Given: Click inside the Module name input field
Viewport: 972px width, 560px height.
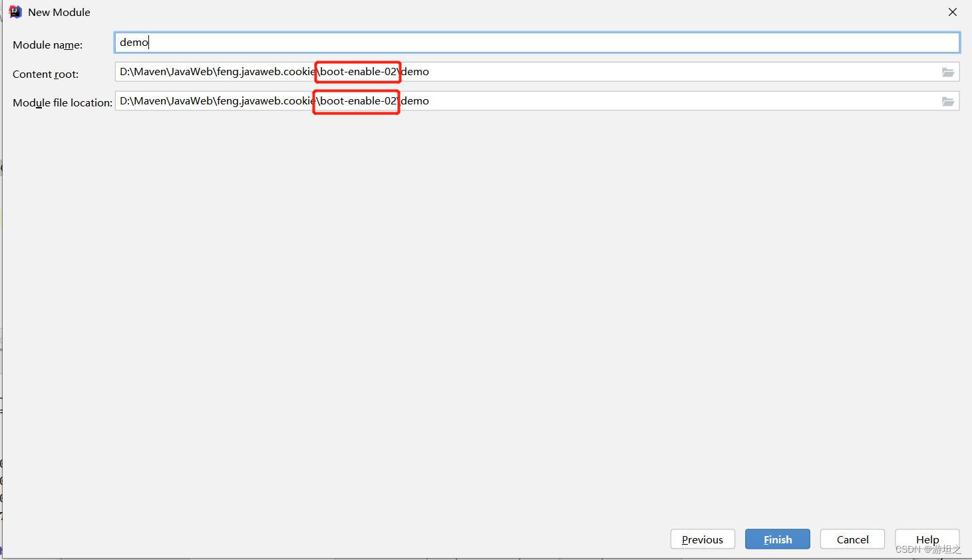Looking at the screenshot, I should tap(466, 42).
